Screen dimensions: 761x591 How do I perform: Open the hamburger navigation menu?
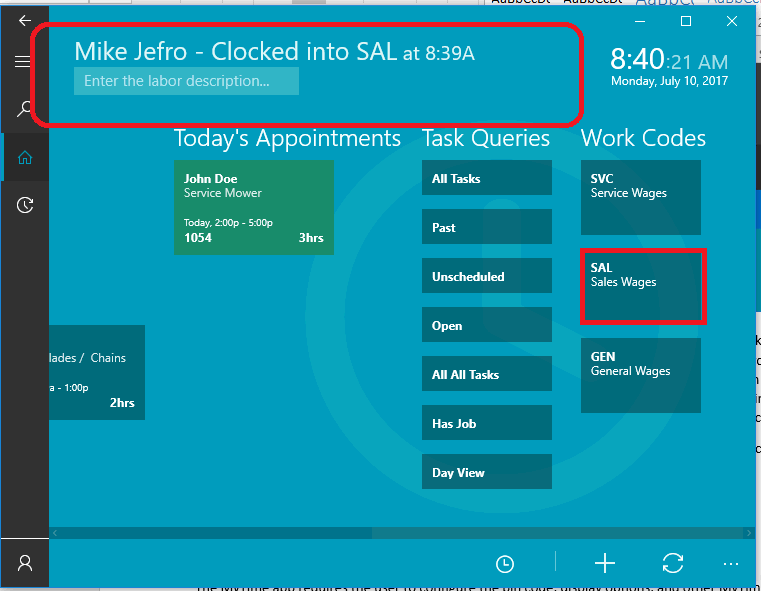[x=24, y=62]
